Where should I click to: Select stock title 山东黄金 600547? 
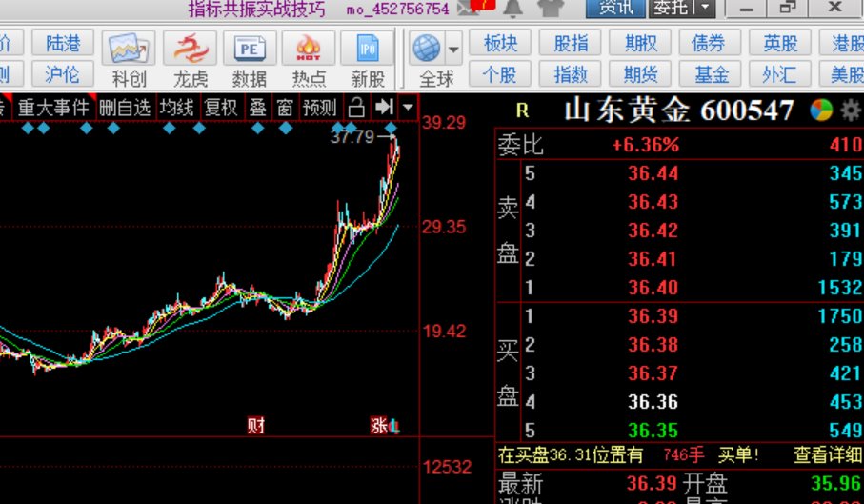[x=679, y=111]
